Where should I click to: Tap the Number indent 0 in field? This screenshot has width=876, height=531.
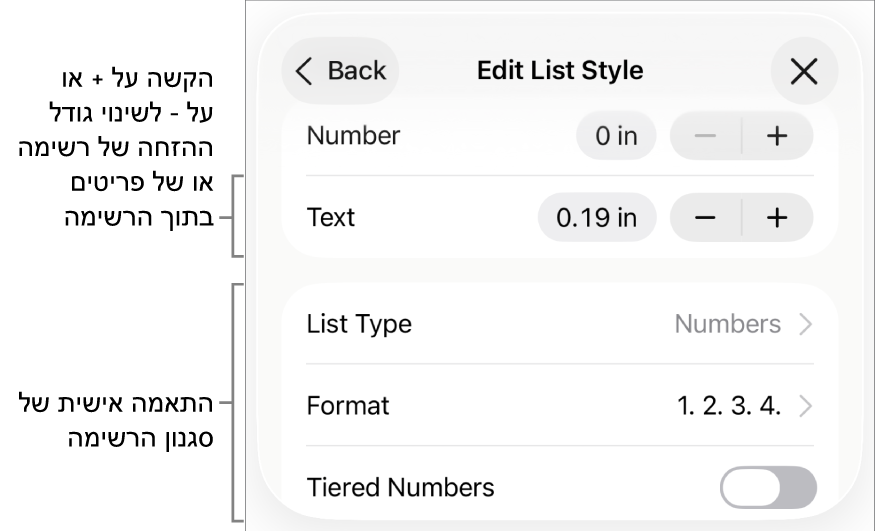(616, 136)
